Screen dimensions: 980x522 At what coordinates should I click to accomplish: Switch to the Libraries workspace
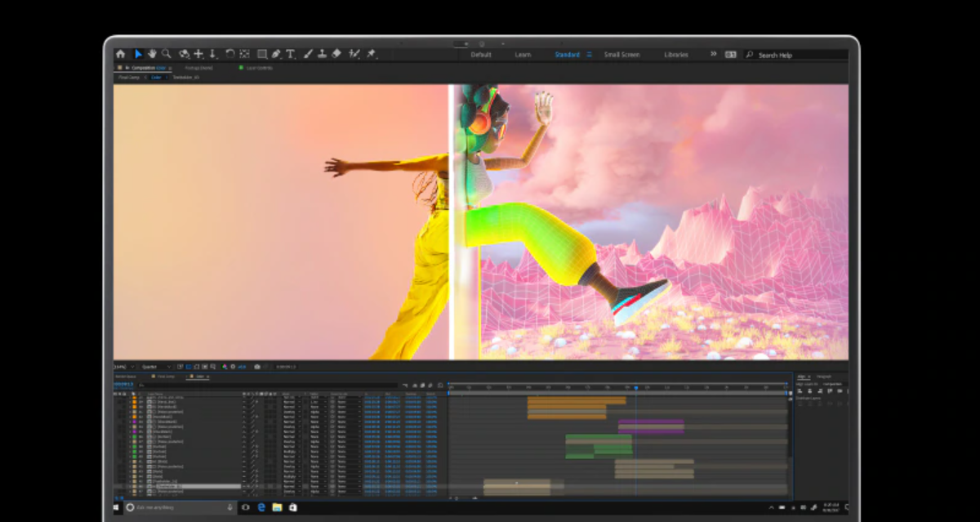click(675, 55)
